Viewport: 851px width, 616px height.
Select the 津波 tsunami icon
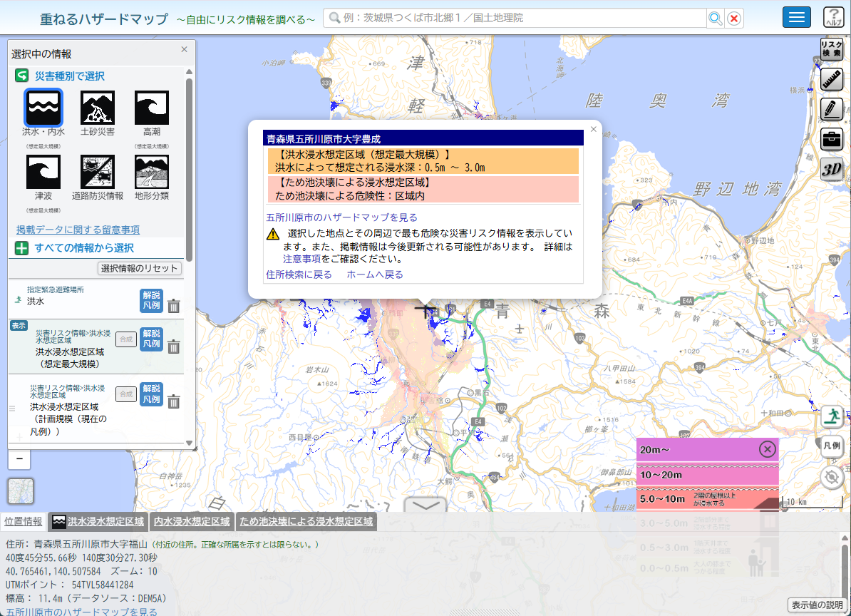pyautogui.click(x=43, y=172)
